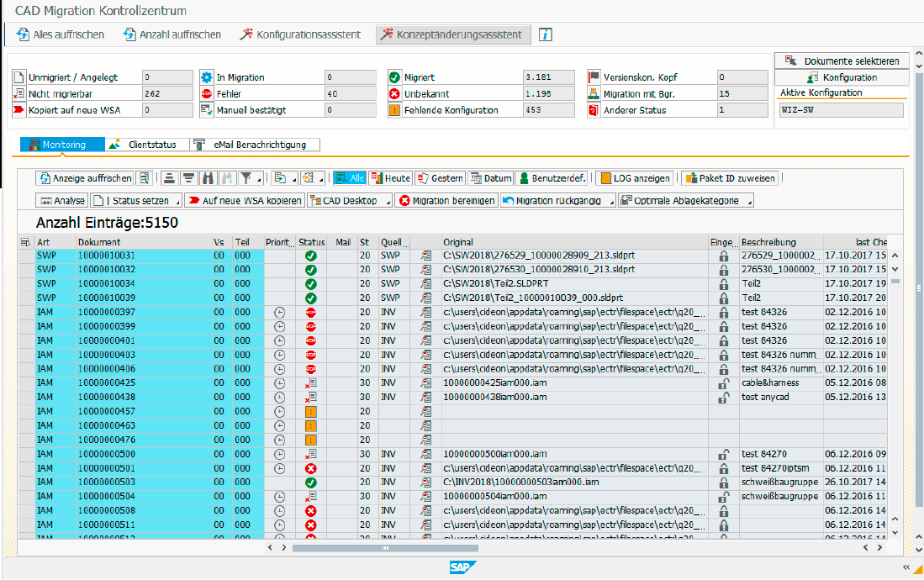Click the table's horizontal scrollbar thumb
Image resolution: width=924 pixels, height=580 pixels.
point(385,547)
